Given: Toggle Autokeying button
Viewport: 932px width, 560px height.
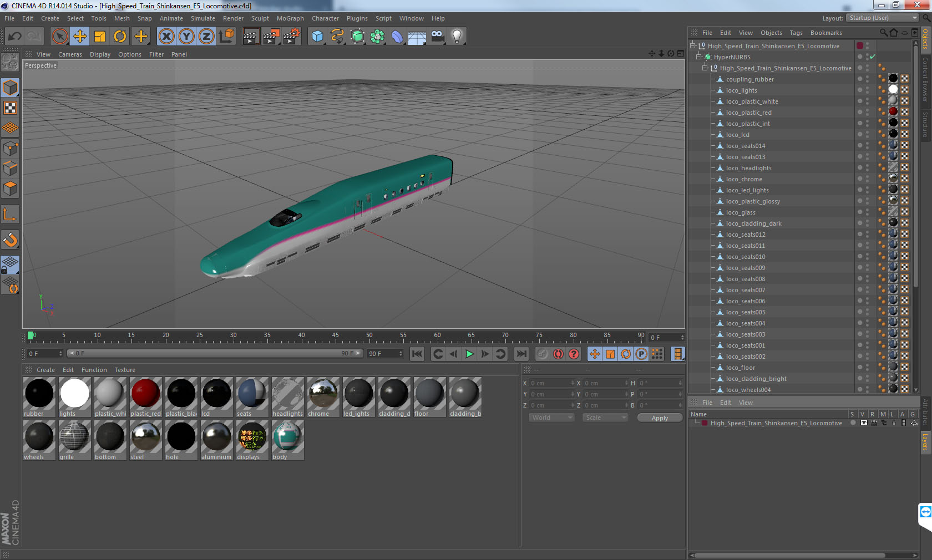Looking at the screenshot, I should pyautogui.click(x=558, y=354).
